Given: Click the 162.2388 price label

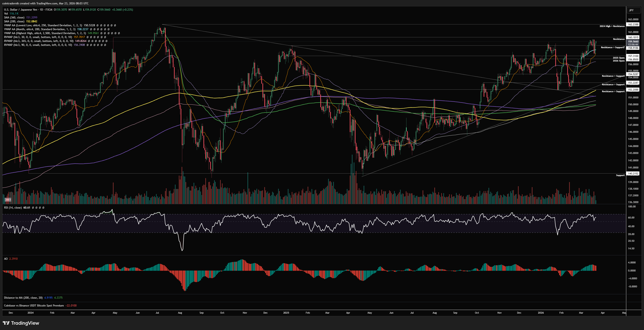Looking at the screenshot, I should click(x=633, y=24).
